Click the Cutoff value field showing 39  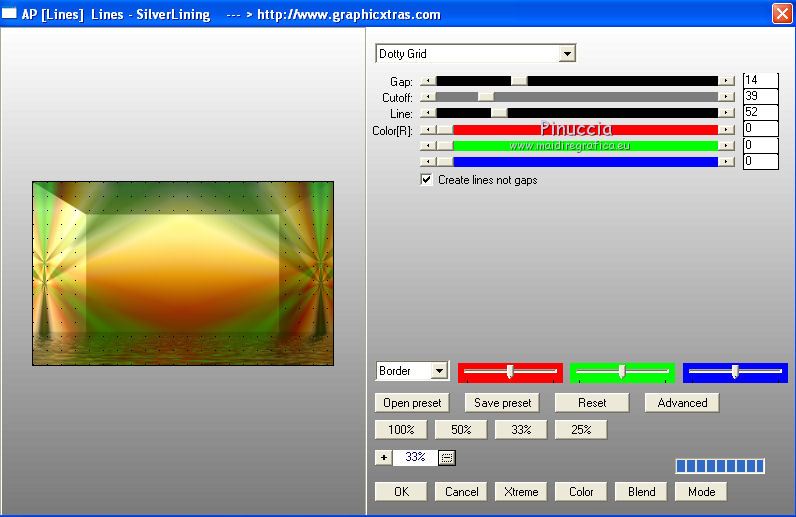760,96
